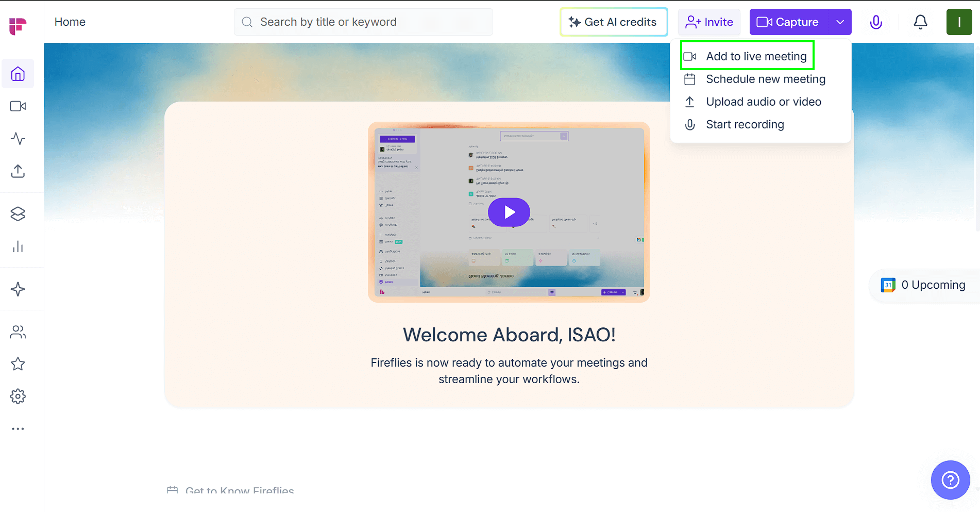
Task: Open Contacts with the people icon
Action: (18, 332)
